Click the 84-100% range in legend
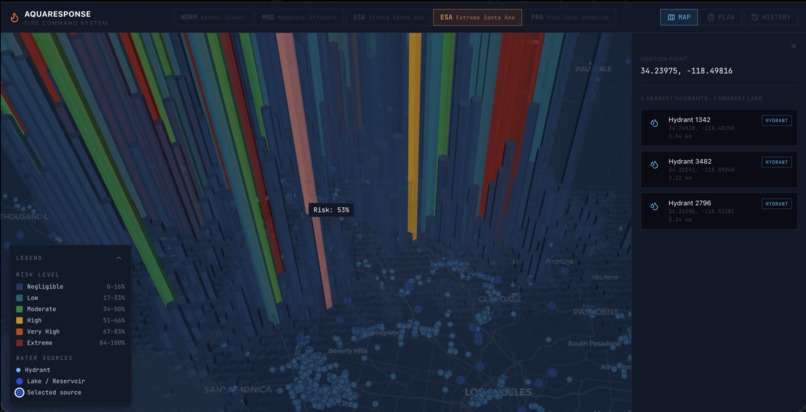 coord(112,343)
